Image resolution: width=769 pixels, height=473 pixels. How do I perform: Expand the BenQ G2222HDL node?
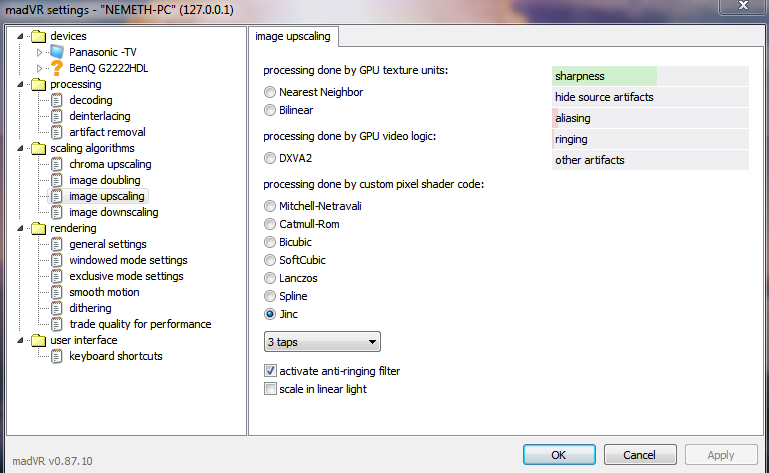39,68
